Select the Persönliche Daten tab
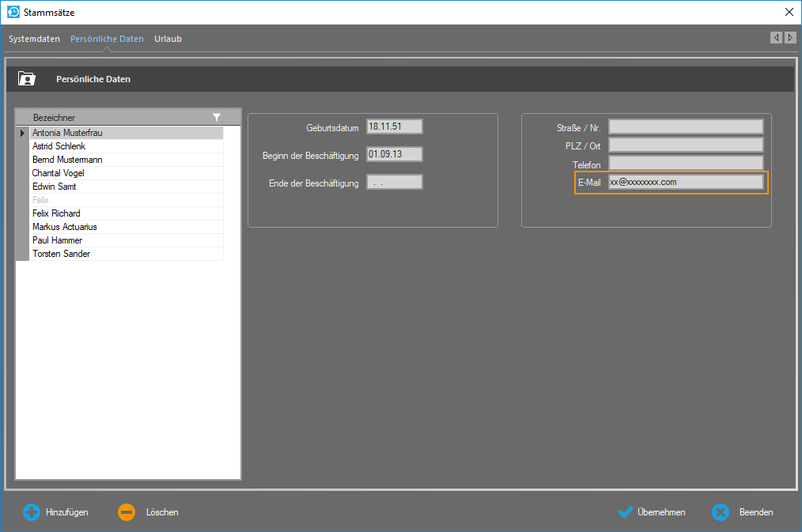802x532 pixels. [x=107, y=39]
